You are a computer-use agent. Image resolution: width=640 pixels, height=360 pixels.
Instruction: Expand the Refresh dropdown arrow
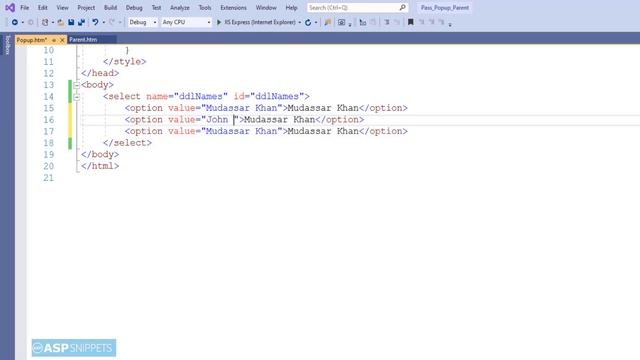(316, 22)
